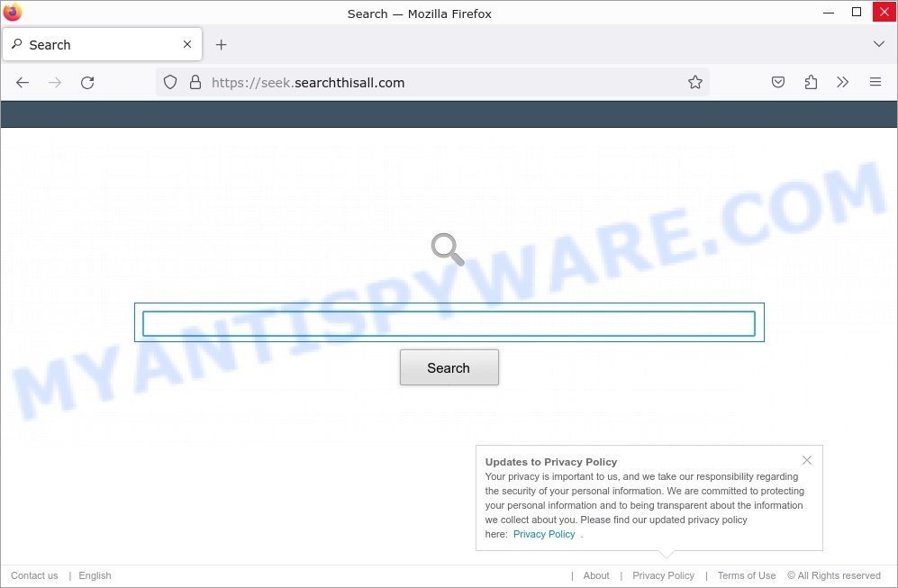Open the About footer link
Viewport: 898px width, 588px height.
(596, 575)
